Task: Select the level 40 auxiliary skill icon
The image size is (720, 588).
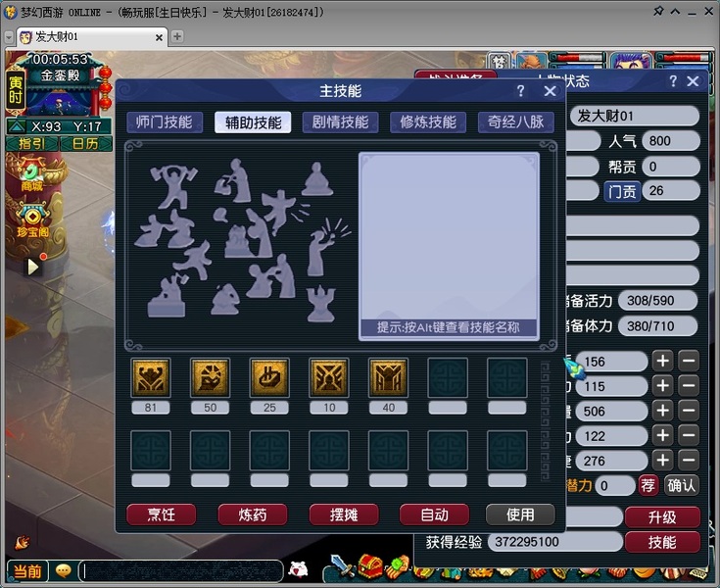Action: click(389, 377)
